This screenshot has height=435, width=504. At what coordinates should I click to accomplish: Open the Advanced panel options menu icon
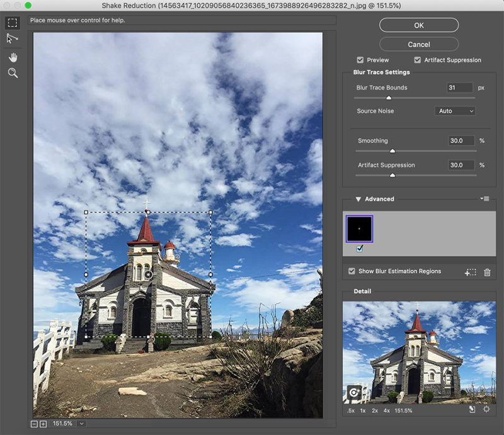click(x=484, y=199)
